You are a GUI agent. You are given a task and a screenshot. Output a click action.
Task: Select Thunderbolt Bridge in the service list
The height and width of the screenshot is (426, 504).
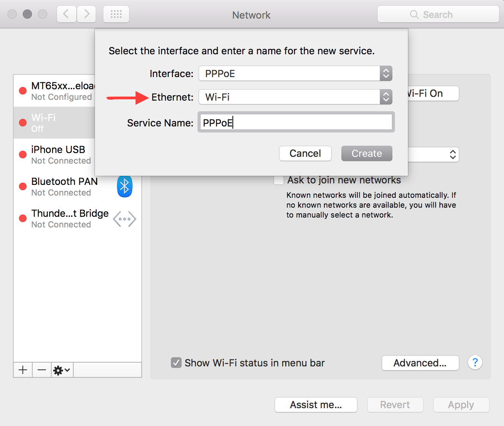pyautogui.click(x=77, y=219)
